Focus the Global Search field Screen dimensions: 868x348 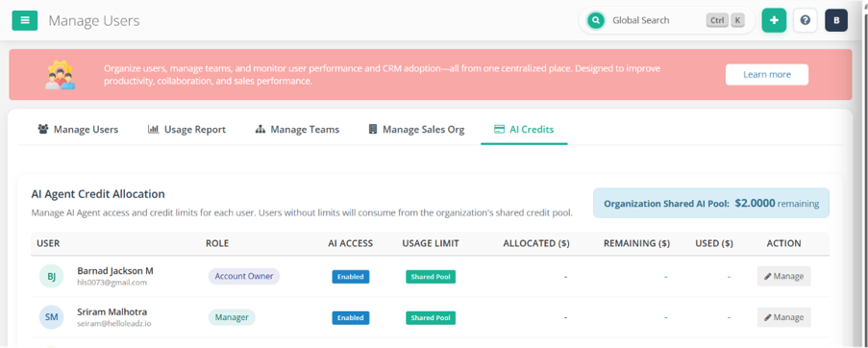667,20
